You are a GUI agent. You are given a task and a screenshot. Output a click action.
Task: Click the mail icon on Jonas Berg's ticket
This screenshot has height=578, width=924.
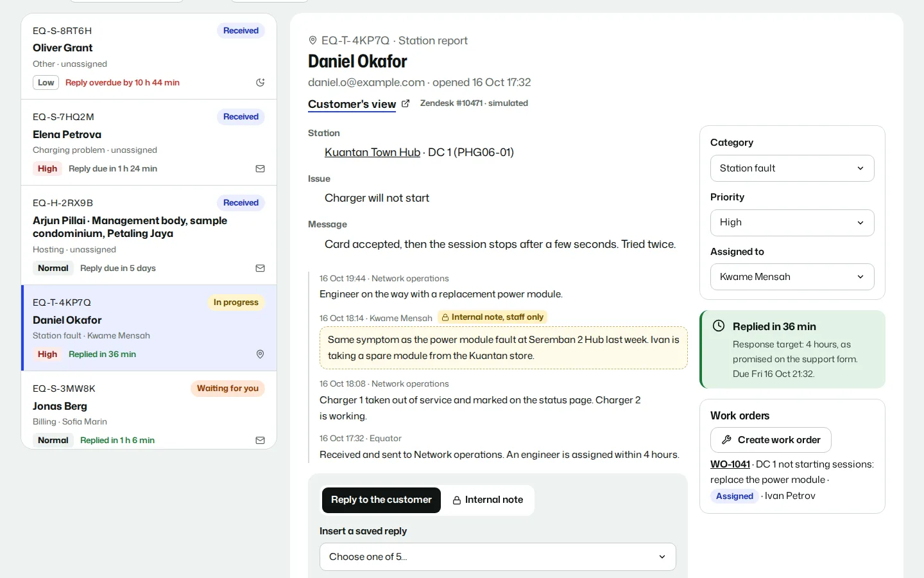point(260,440)
